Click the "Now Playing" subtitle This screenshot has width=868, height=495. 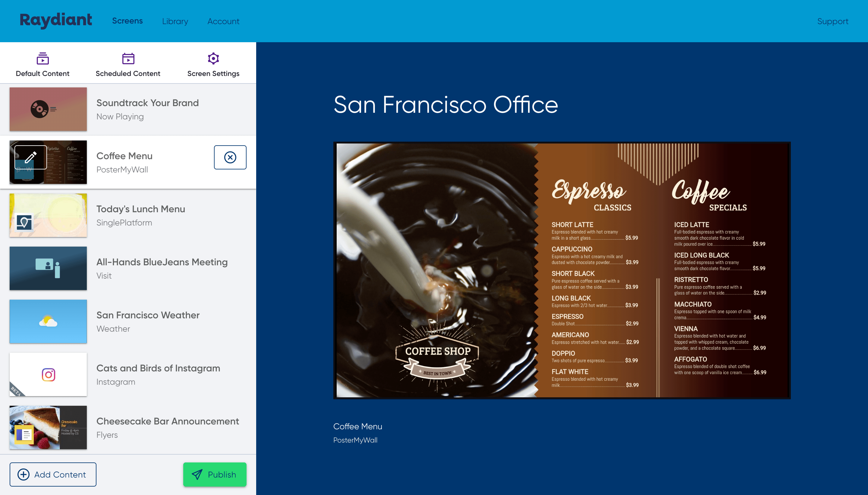point(120,117)
